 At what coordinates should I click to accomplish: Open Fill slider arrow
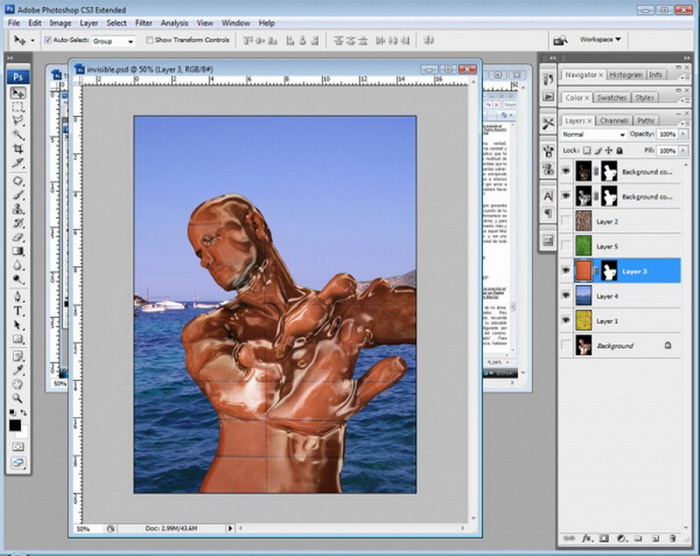tap(683, 151)
